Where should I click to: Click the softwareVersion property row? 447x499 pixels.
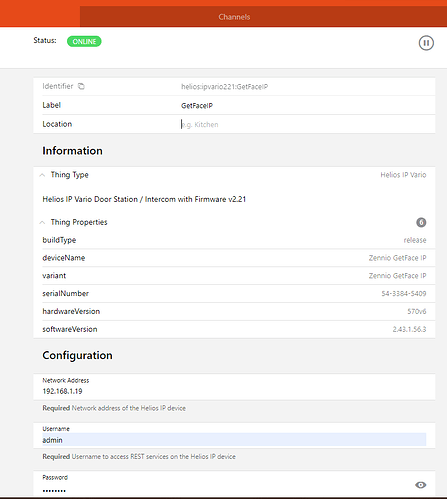pyautogui.click(x=234, y=329)
